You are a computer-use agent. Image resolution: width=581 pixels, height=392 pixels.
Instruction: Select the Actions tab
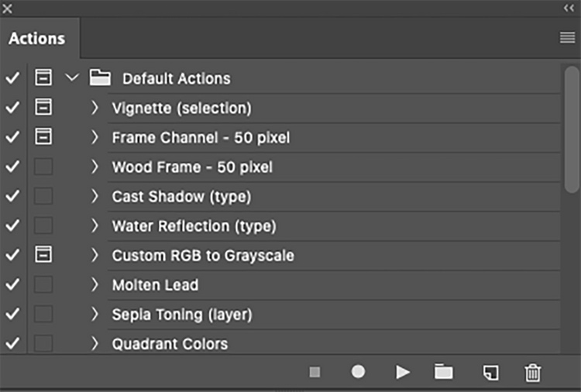pos(36,38)
